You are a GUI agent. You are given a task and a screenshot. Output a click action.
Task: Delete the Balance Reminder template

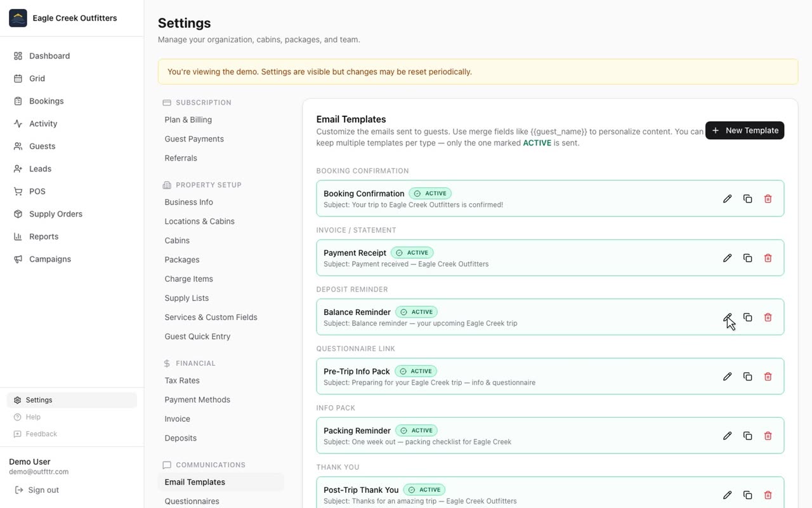tap(768, 317)
